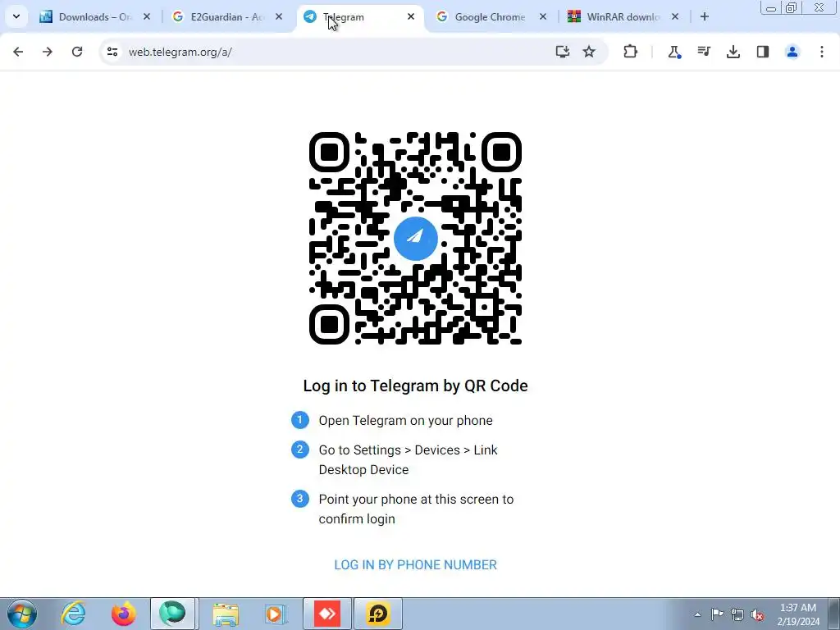View site information icon in address bar
The image size is (840, 630).
(x=112, y=52)
